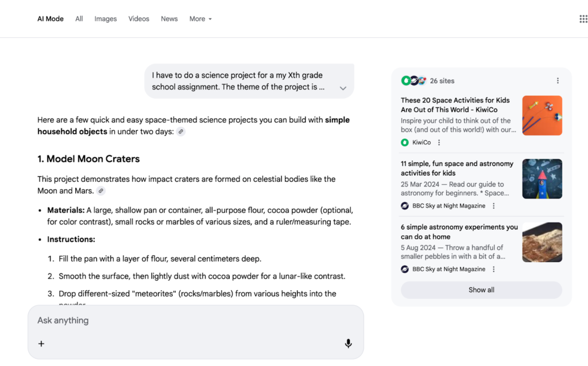
Task: Expand the collapsed question prompt chevron
Action: (x=343, y=88)
